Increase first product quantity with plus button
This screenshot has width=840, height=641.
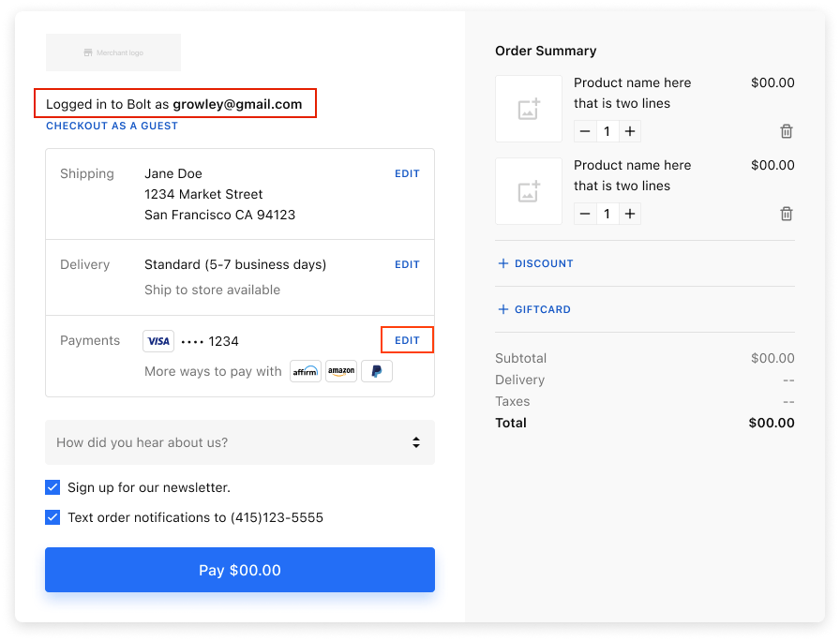coord(629,131)
